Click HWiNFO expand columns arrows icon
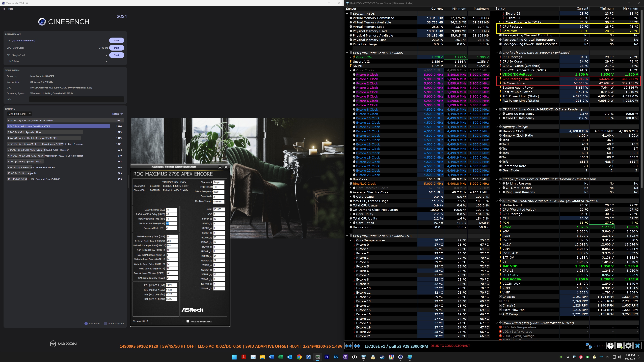This screenshot has height=362, width=644. pyautogui.click(x=348, y=346)
